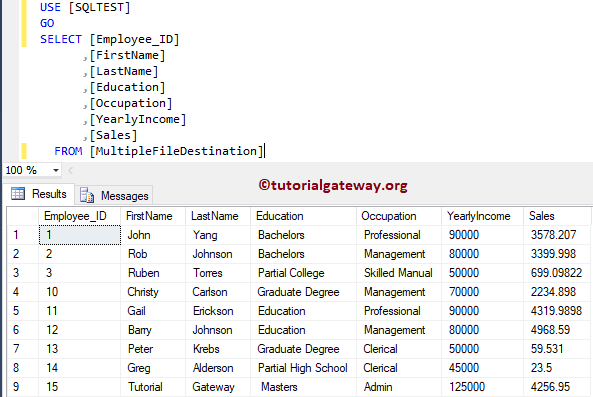The image size is (593, 397).
Task: Click the Messages page icon
Action: tap(87, 195)
